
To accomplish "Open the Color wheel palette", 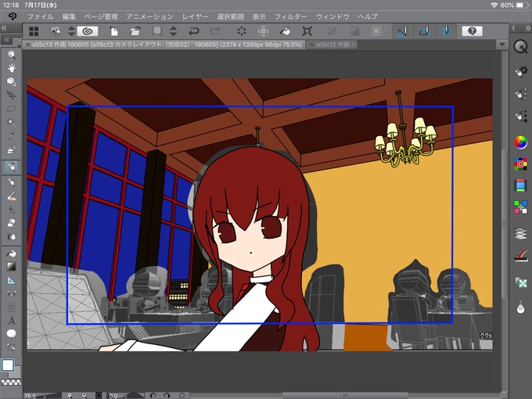I will point(520,142).
